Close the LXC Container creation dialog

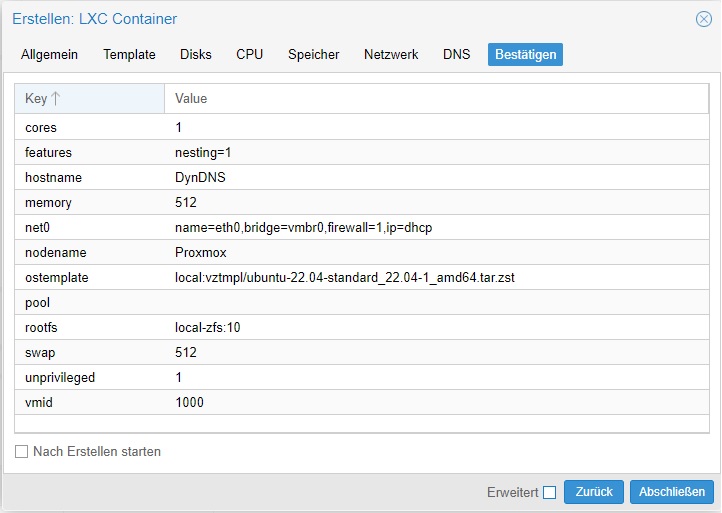coord(703,19)
